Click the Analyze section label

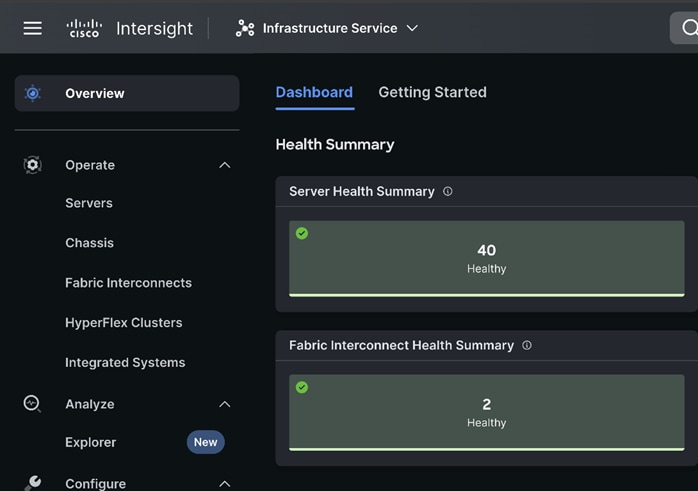[90, 404]
